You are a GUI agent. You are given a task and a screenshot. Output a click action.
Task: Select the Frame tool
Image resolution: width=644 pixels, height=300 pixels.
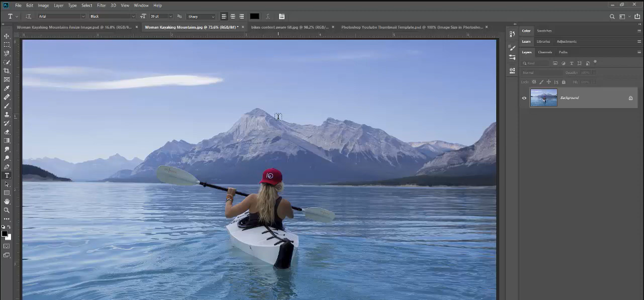point(7,80)
